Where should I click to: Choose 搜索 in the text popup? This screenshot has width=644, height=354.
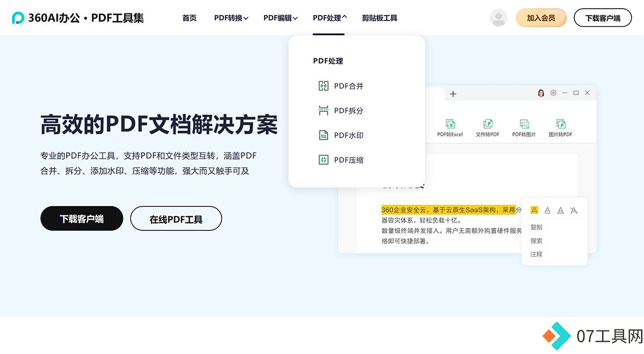pos(536,241)
